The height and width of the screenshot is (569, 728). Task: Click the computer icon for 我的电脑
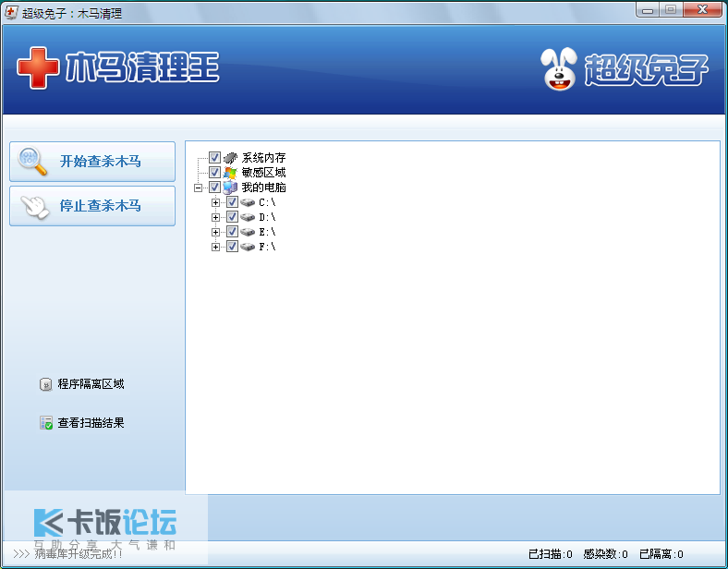pyautogui.click(x=230, y=188)
